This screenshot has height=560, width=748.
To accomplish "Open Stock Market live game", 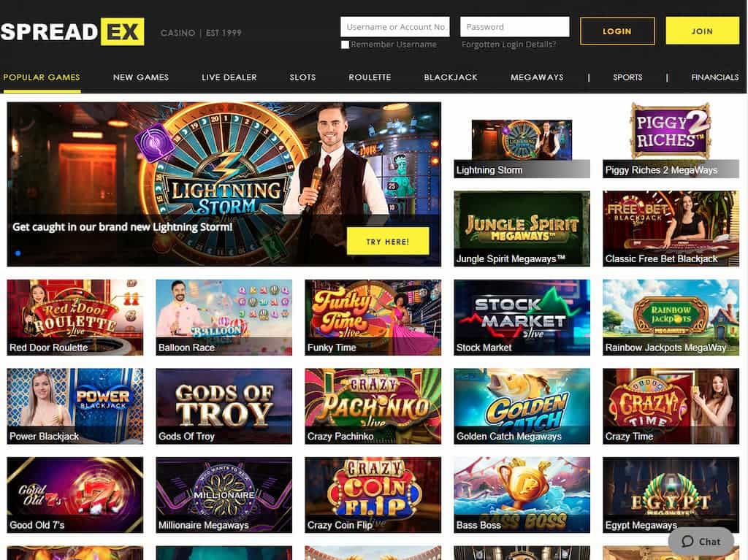I will point(522,317).
